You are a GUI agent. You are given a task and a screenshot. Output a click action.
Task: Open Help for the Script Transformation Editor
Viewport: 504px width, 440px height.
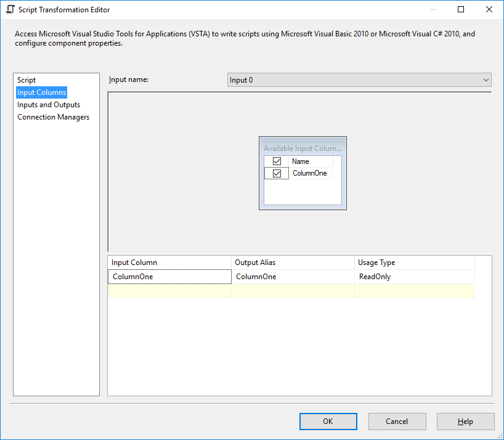465,422
